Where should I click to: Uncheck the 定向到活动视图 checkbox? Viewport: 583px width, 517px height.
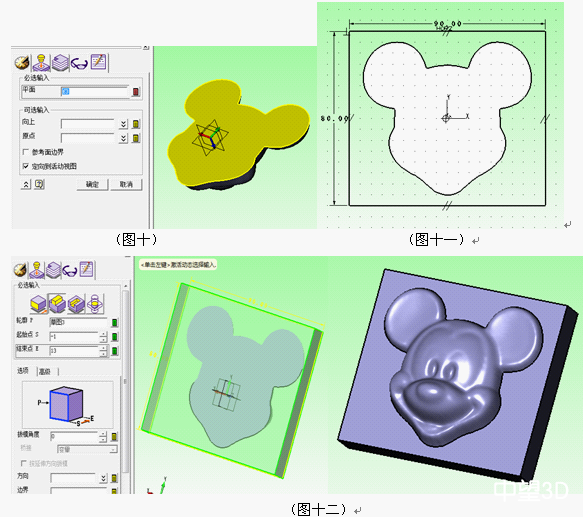pyautogui.click(x=26, y=166)
